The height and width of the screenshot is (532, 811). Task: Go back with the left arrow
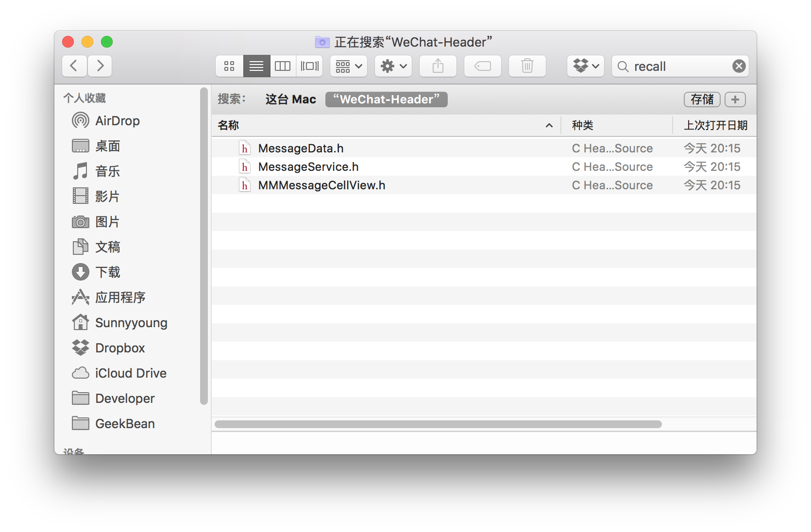(x=74, y=66)
